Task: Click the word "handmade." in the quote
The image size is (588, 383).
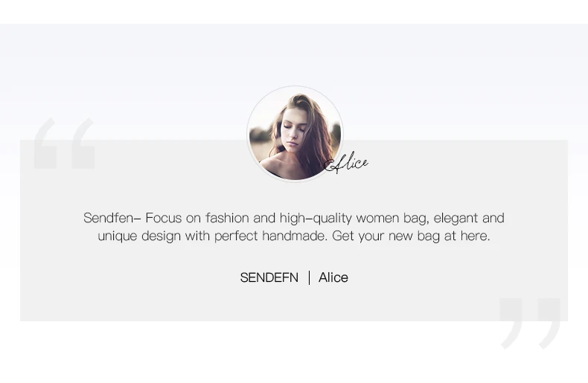Action: click(295, 236)
